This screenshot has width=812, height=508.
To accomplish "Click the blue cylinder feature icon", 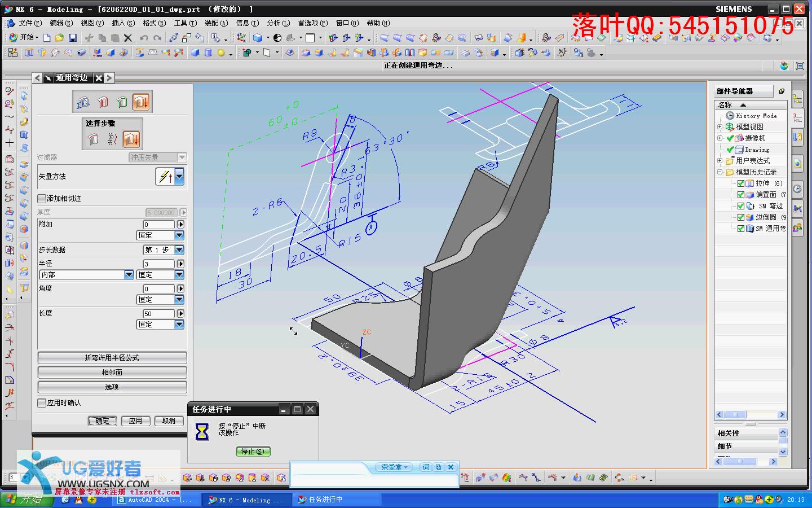I will pyautogui.click(x=208, y=52).
